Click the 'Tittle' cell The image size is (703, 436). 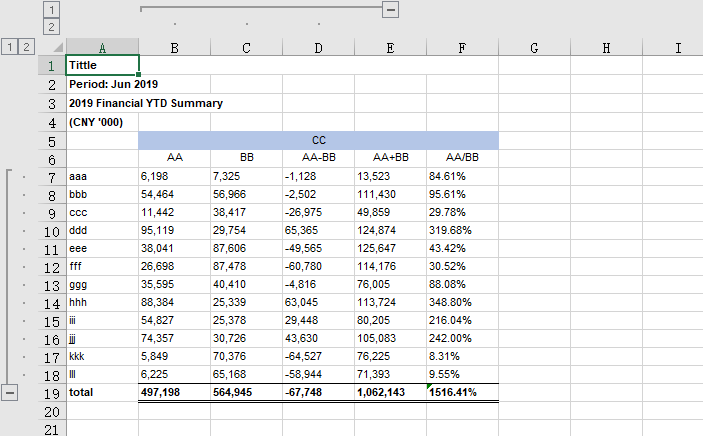[x=102, y=65]
